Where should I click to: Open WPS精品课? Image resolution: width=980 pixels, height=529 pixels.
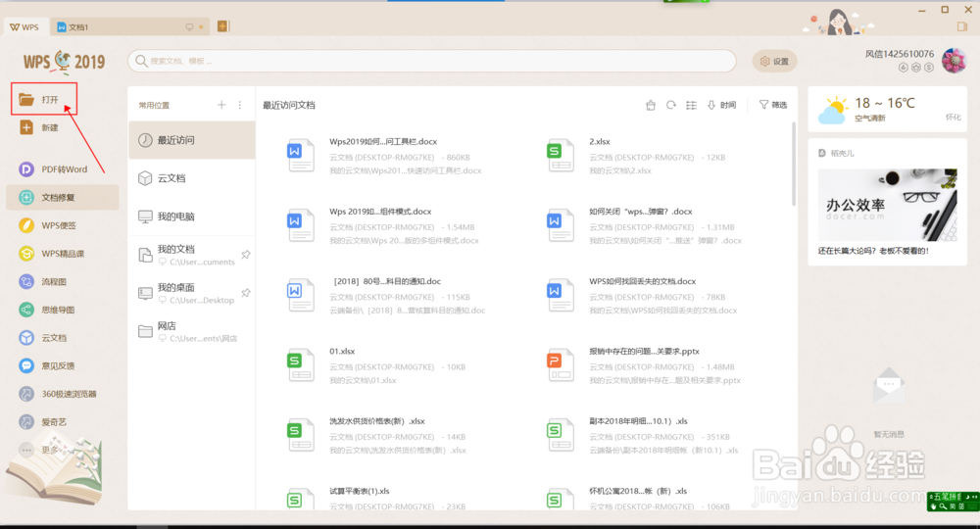(52, 254)
